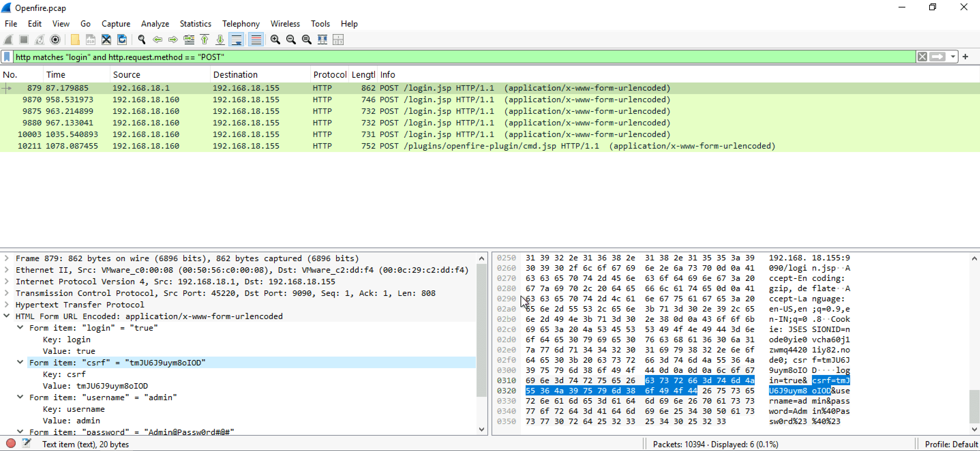Open the File menu
The height and width of the screenshot is (451, 980).
(x=11, y=24)
